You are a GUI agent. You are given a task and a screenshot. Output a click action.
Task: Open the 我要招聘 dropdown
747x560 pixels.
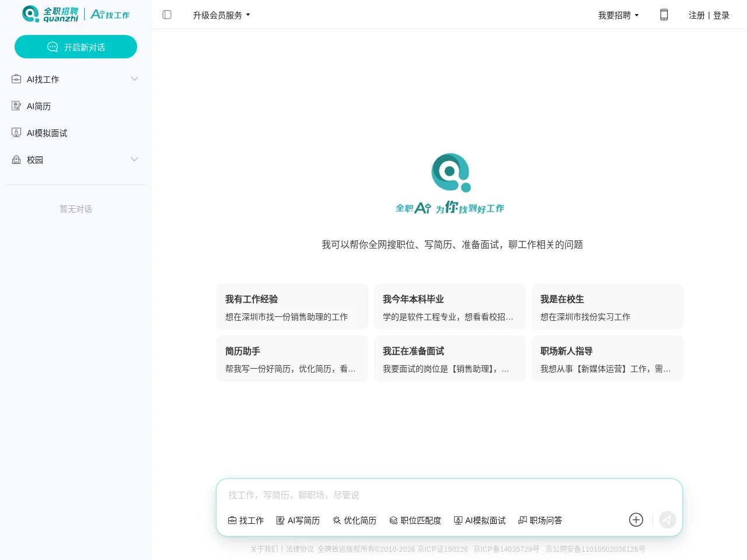[x=619, y=15]
